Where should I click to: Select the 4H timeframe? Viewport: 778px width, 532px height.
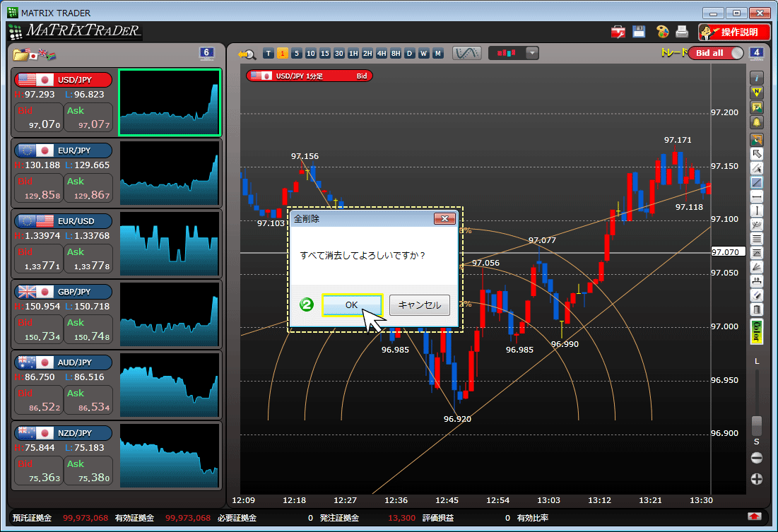tap(381, 53)
